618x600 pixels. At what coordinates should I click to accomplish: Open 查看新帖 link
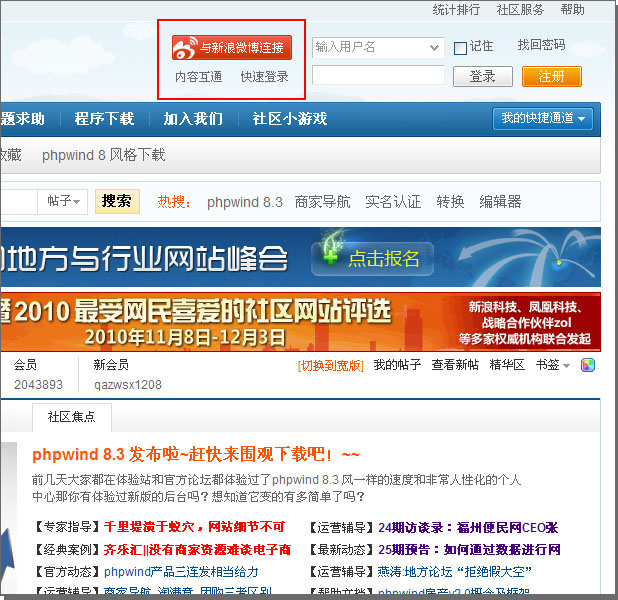455,365
